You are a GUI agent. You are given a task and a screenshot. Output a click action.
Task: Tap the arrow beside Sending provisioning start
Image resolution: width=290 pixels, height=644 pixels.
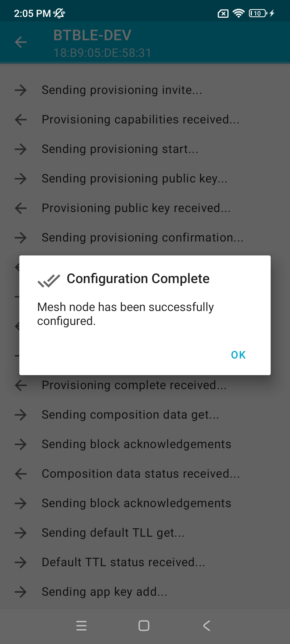(21, 149)
